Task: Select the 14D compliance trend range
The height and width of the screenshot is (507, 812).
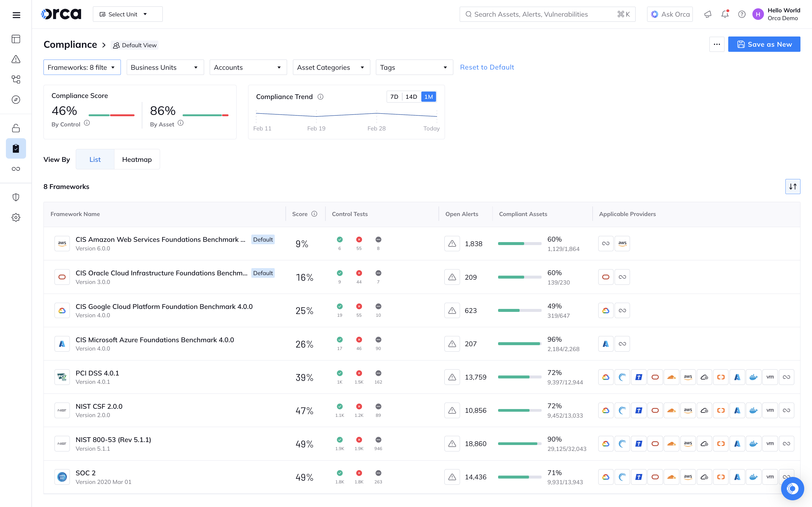Action: [412, 97]
